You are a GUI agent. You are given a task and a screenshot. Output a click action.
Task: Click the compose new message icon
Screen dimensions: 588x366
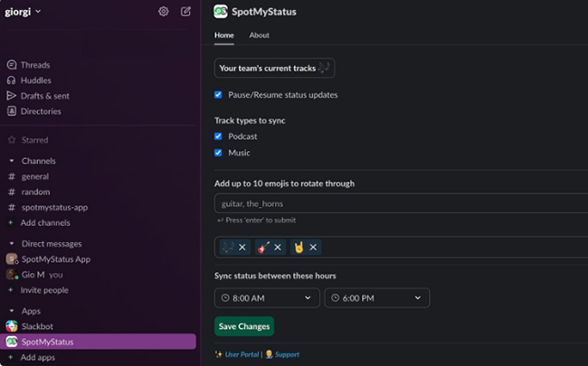pos(185,12)
